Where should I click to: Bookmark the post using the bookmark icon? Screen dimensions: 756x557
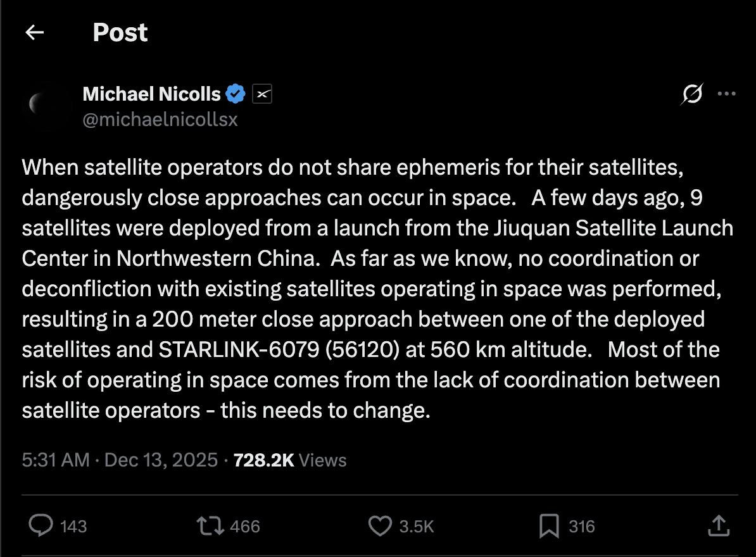550,525
